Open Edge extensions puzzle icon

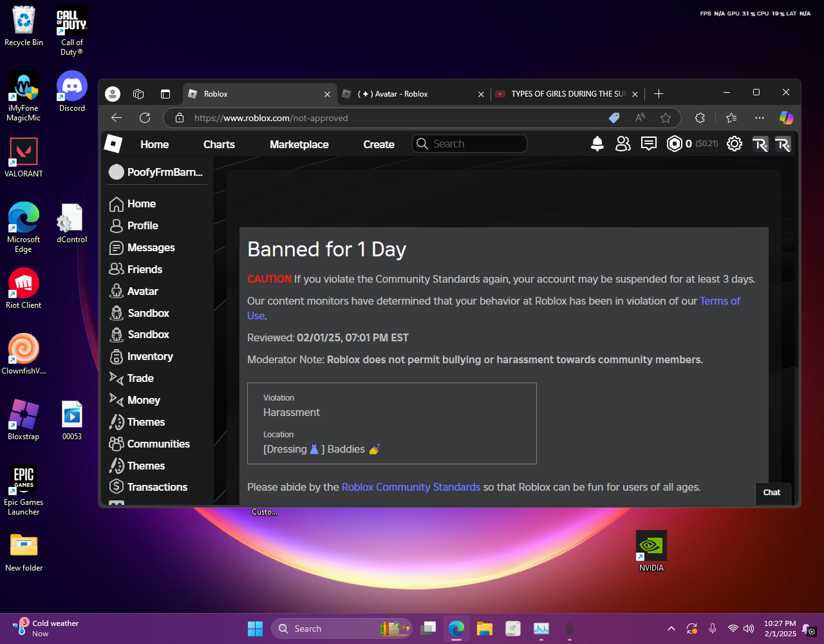700,118
